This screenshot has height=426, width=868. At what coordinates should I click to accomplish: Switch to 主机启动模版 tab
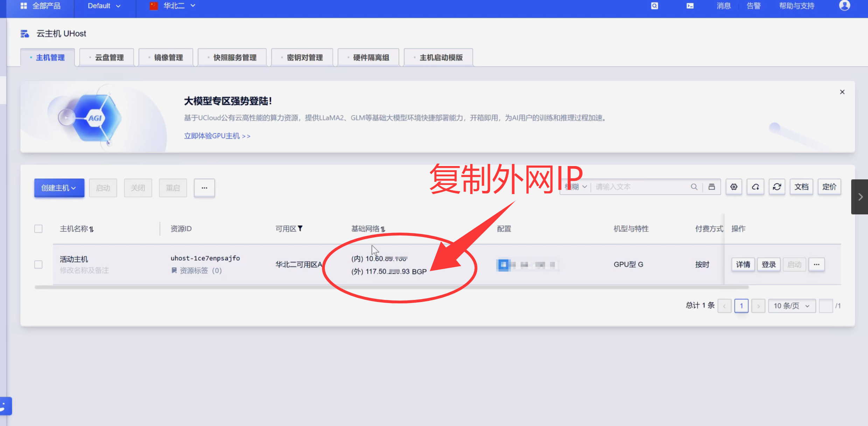(x=439, y=57)
